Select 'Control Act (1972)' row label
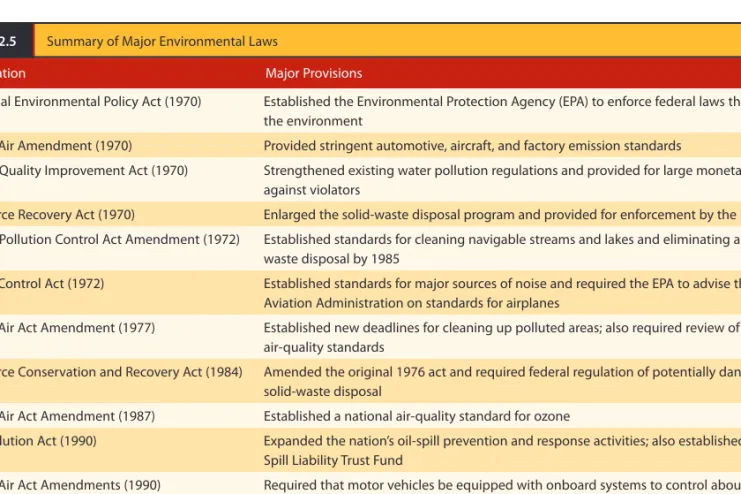Image resolution: width=741 pixels, height=494 pixels. pos(52,284)
